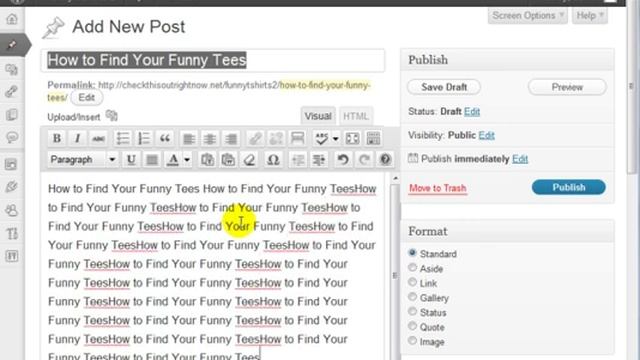
Task: Open Settings icon in sidebar
Action: click(12, 257)
